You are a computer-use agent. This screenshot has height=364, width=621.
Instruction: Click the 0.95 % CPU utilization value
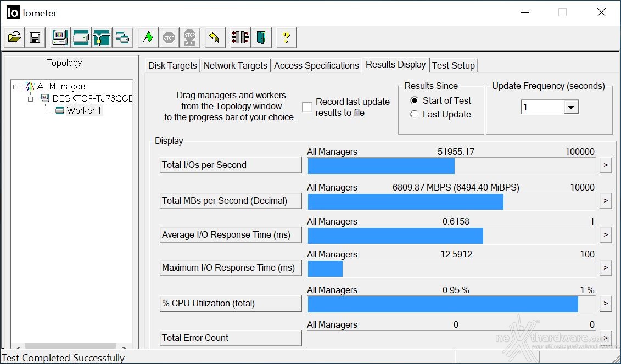(456, 290)
